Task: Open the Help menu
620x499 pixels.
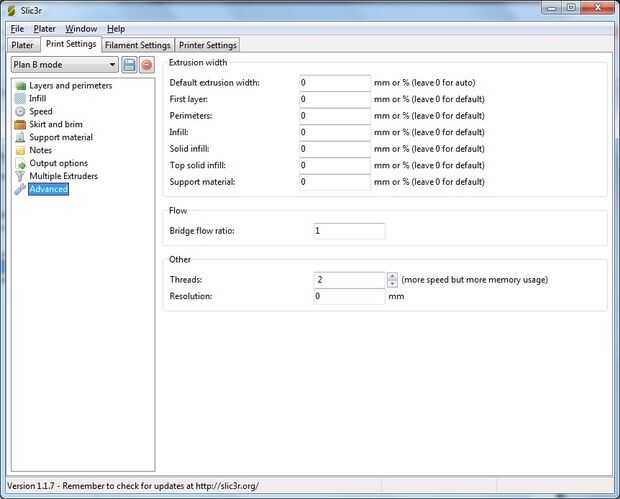Action: (x=116, y=29)
